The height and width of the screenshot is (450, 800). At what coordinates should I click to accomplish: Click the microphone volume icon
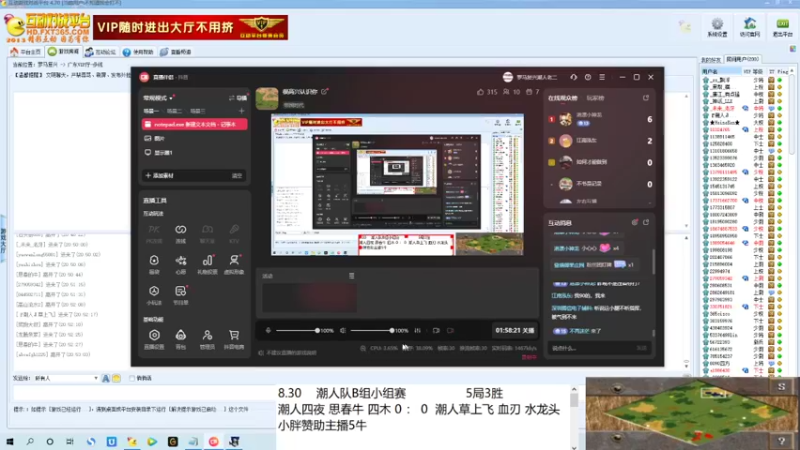tap(268, 331)
